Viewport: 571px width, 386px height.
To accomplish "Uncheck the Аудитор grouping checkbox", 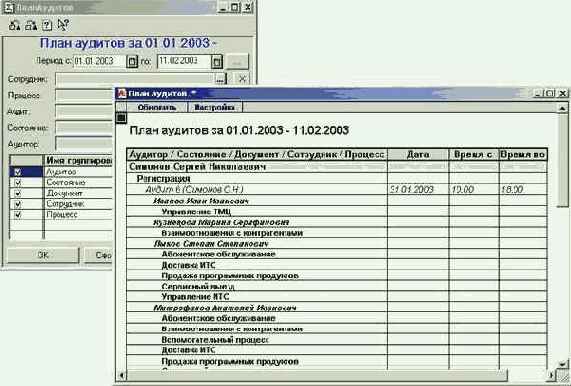I will 18,172.
